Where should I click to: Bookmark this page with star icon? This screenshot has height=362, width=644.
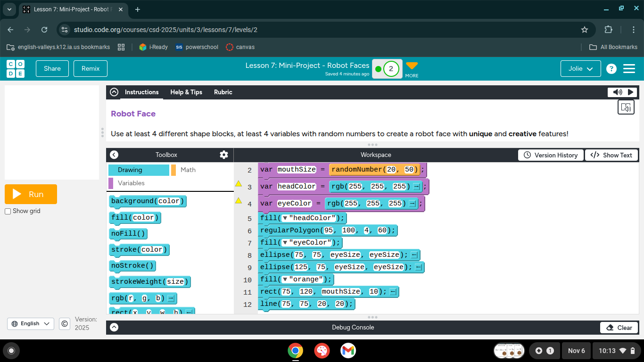585,30
